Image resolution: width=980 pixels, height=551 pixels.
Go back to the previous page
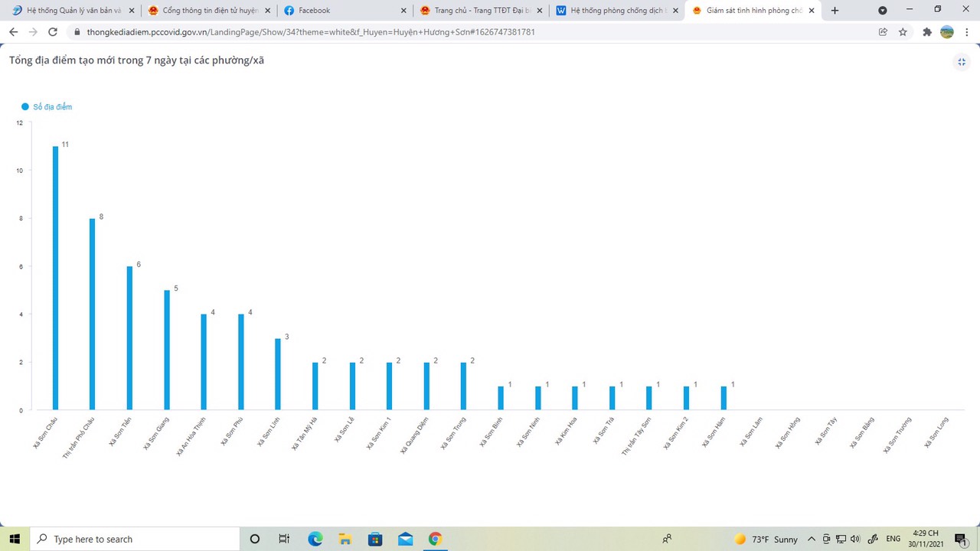coord(13,32)
